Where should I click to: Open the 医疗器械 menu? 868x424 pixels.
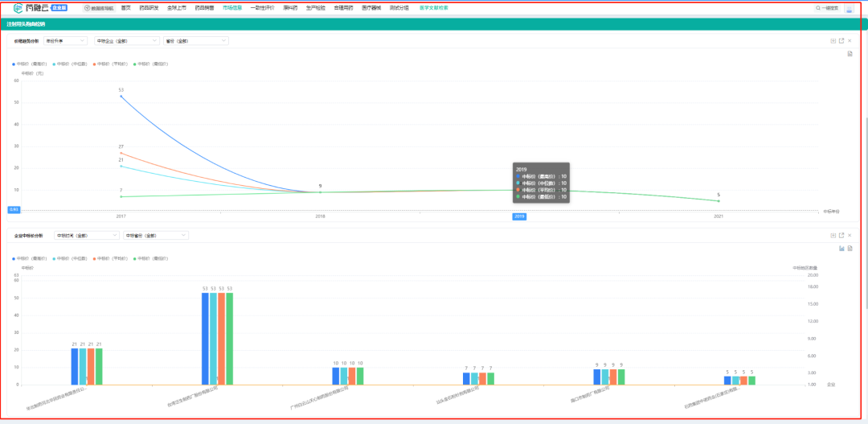coord(371,8)
